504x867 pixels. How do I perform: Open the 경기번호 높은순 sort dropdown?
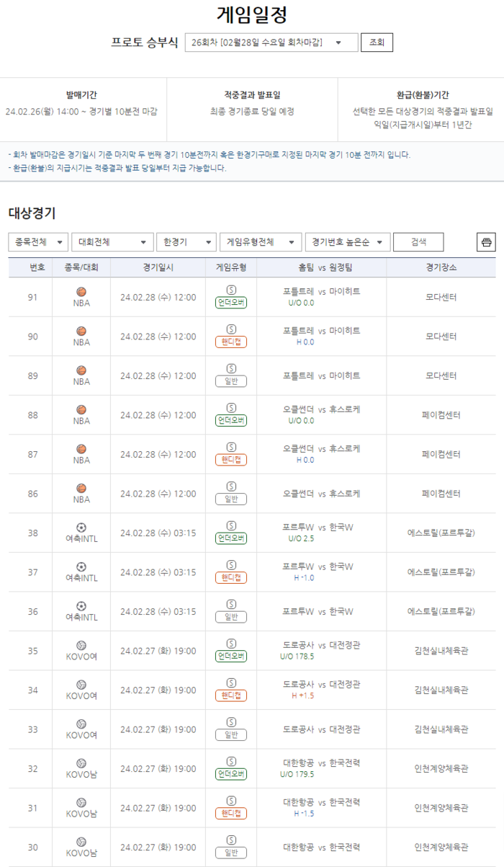coord(347,242)
